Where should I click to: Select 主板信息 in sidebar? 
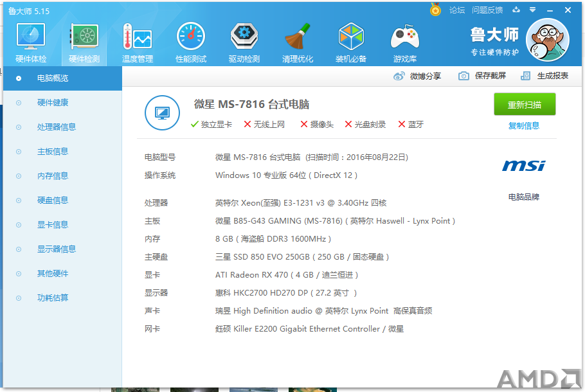coord(63,152)
